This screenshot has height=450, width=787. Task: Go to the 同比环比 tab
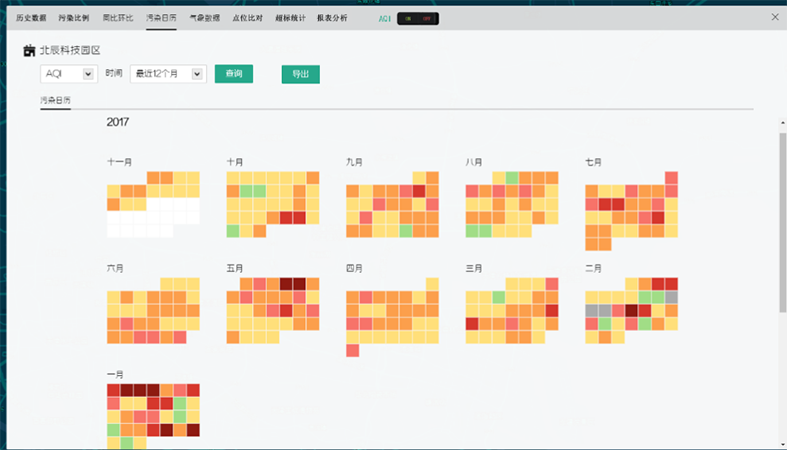116,18
